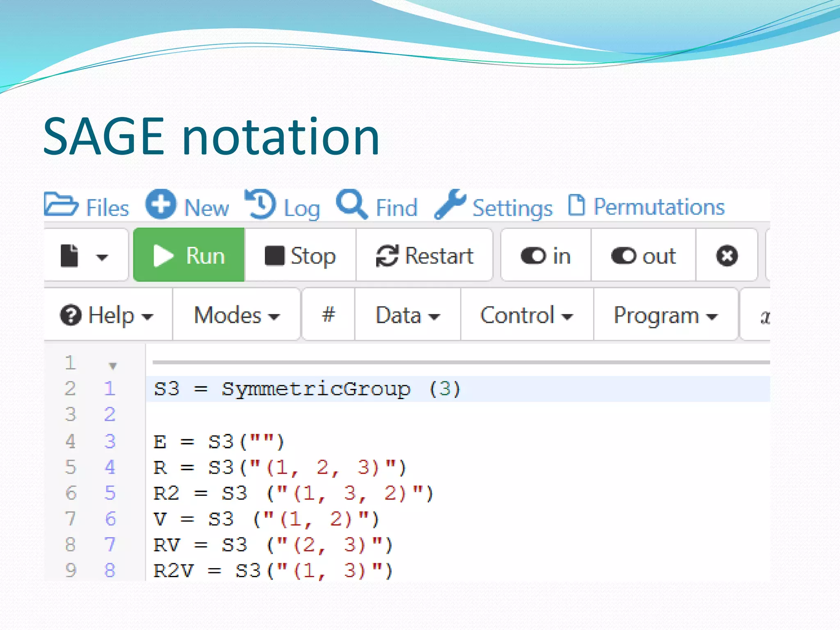Image resolution: width=840 pixels, height=630 pixels.
Task: Click the cell divider bar above the code
Action: click(x=461, y=362)
